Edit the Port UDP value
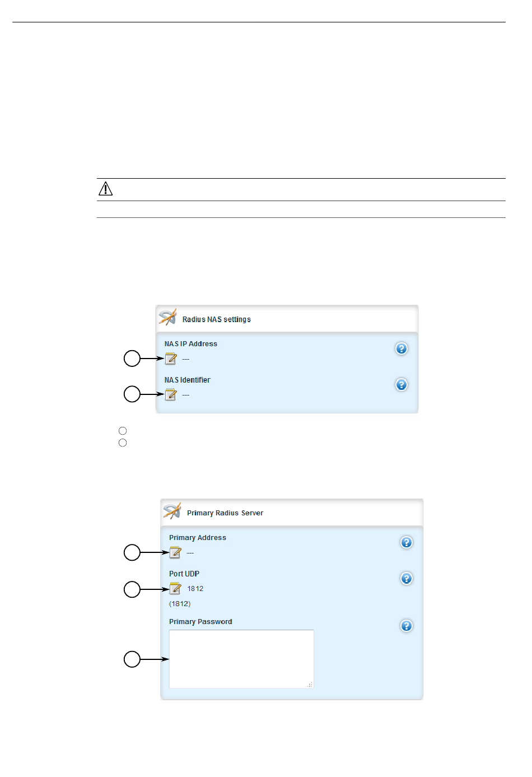This screenshot has width=532, height=777. 175,589
